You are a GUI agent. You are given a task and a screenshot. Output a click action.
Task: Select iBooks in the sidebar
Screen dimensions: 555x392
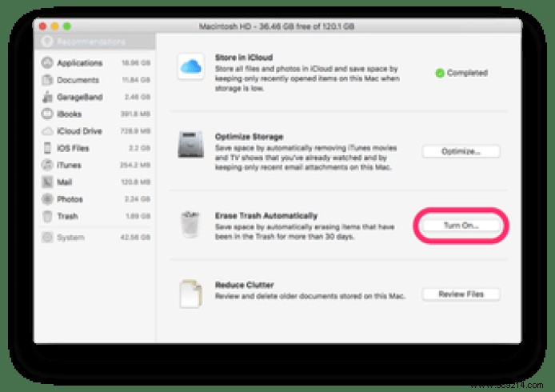click(x=95, y=114)
